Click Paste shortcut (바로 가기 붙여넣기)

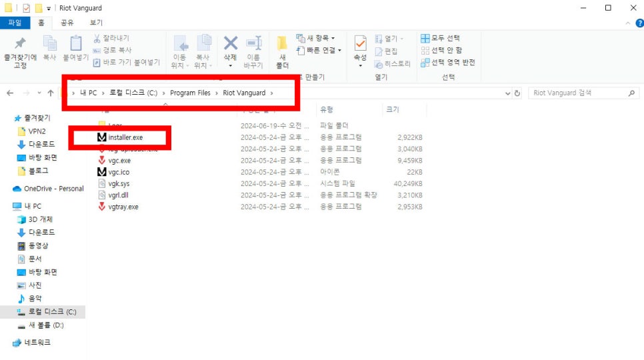tap(126, 63)
